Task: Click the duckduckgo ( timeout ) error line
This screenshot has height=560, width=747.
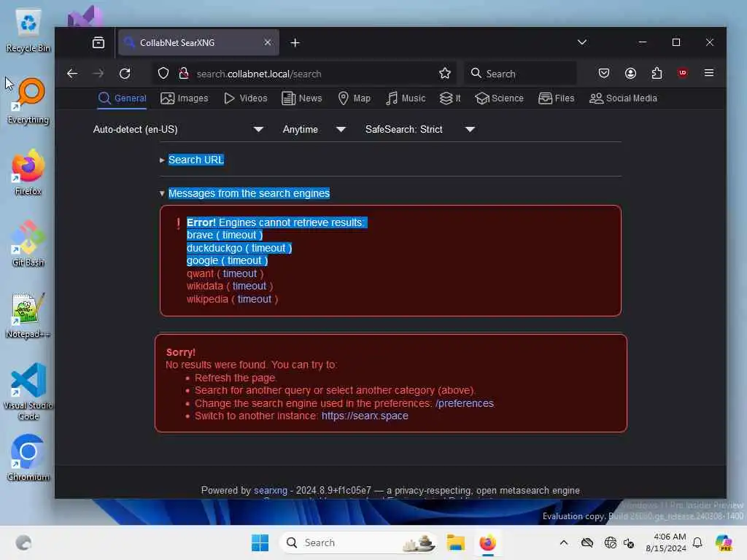Action: [x=239, y=248]
